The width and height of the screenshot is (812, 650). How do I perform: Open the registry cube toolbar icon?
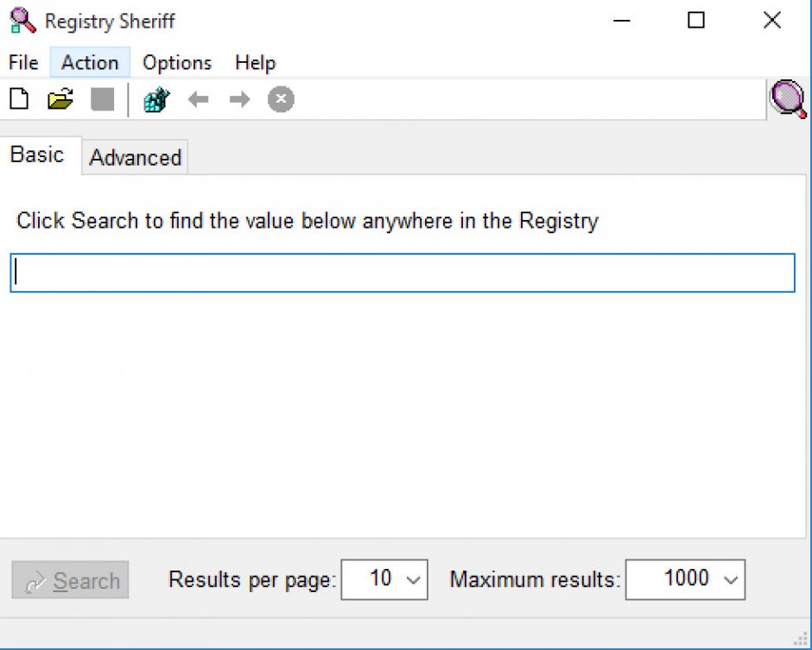click(x=156, y=99)
